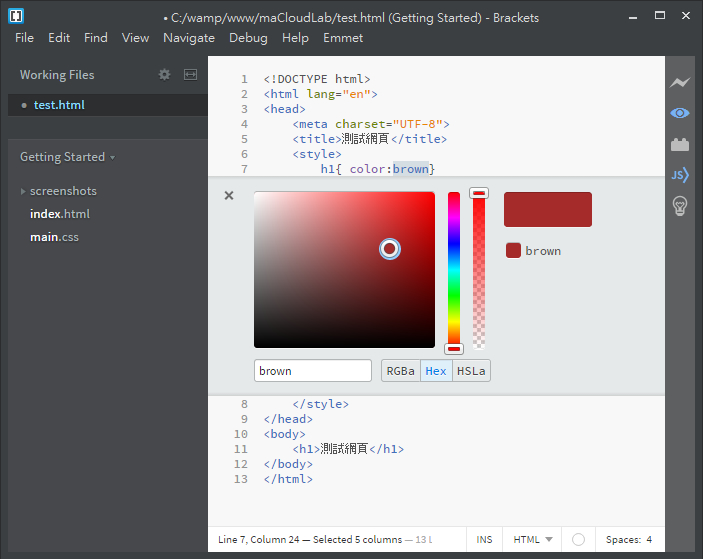
Task: Open the Getting Started project dropdown
Action: 67,157
